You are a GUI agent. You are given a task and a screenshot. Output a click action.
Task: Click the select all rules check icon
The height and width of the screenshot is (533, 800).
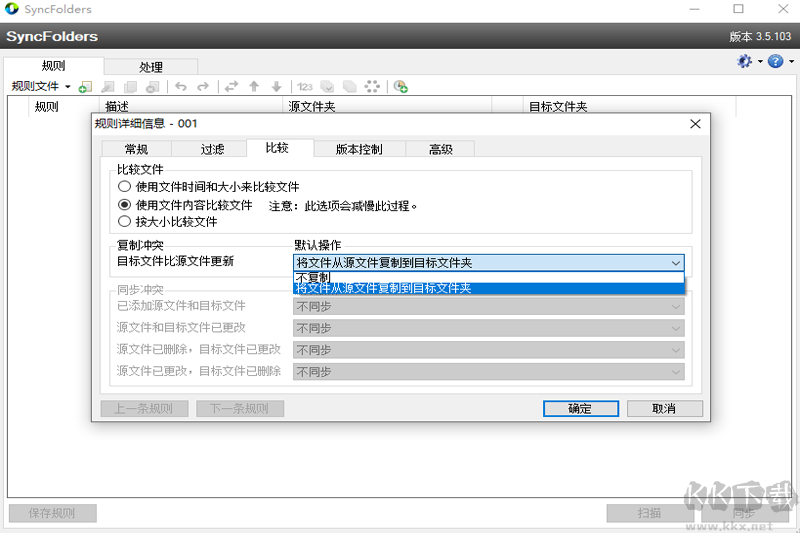click(x=327, y=86)
